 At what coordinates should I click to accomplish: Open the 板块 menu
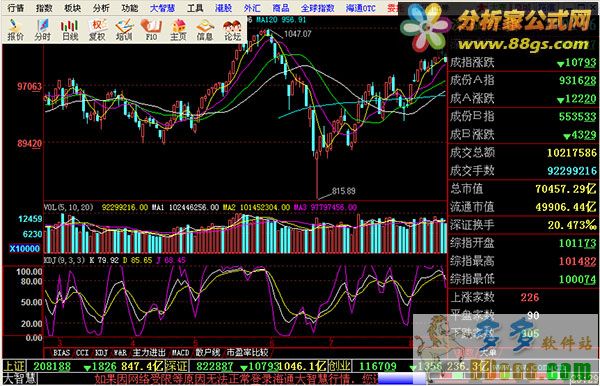pos(72,8)
